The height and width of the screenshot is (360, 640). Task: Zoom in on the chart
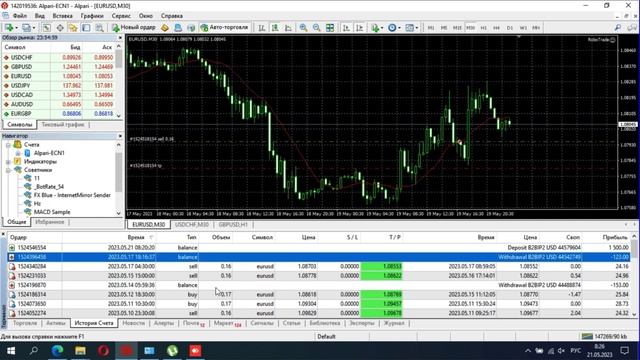click(x=303, y=27)
